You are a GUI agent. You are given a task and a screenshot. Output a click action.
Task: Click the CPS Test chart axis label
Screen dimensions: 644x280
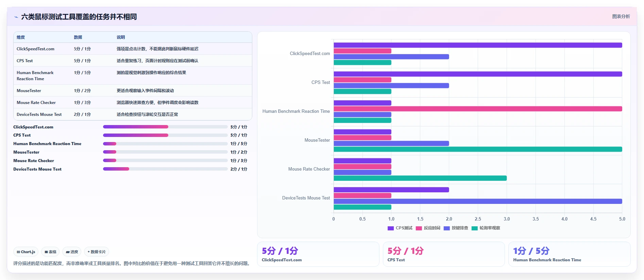pyautogui.click(x=321, y=83)
